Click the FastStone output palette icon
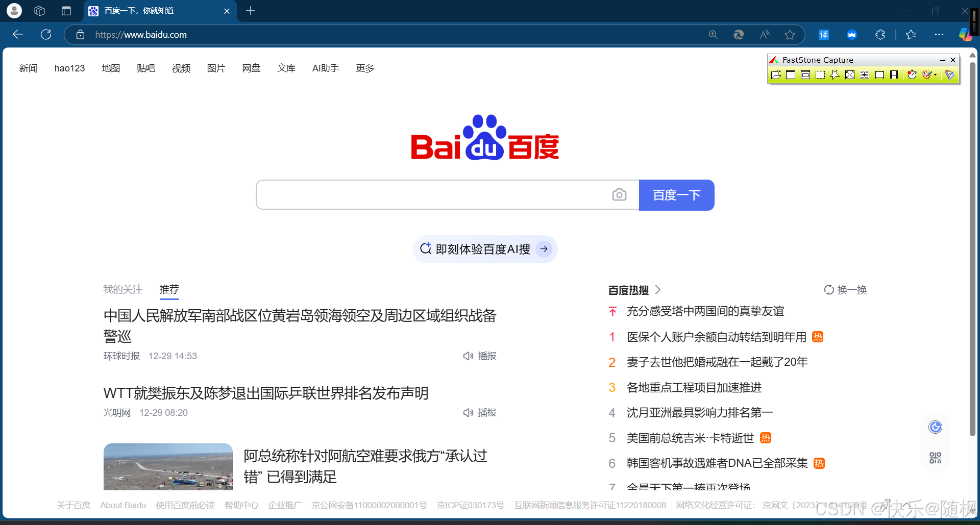 click(927, 75)
